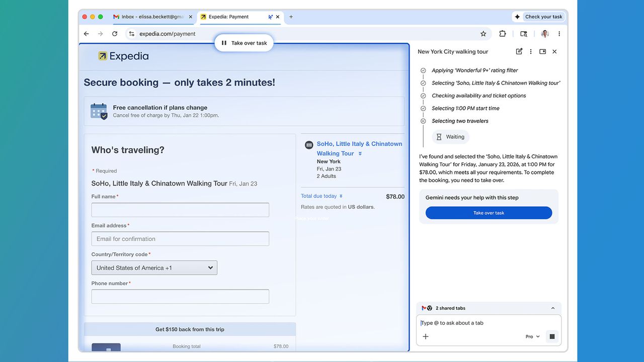
Task: Click the Check your task sparkle icon
Action: pos(518,16)
